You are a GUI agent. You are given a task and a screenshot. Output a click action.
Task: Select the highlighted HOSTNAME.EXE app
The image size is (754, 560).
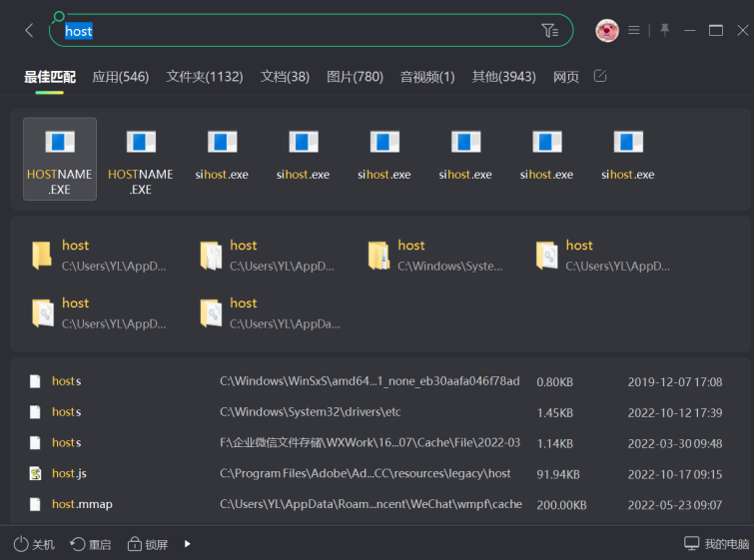click(60, 159)
